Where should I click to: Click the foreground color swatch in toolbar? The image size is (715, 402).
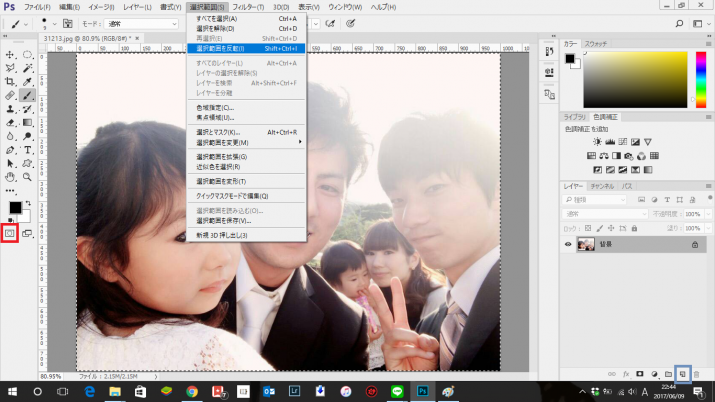click(14, 207)
